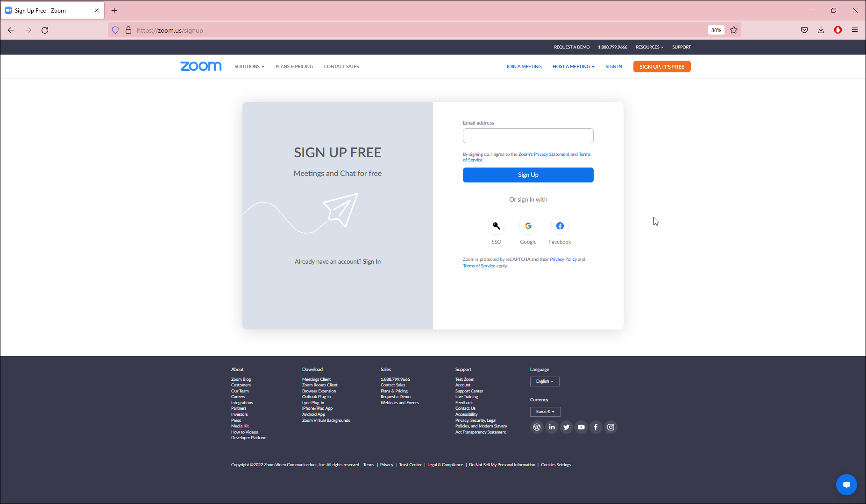The width and height of the screenshot is (866, 504).
Task: Expand the Host a Meeting dropdown
Action: point(573,67)
